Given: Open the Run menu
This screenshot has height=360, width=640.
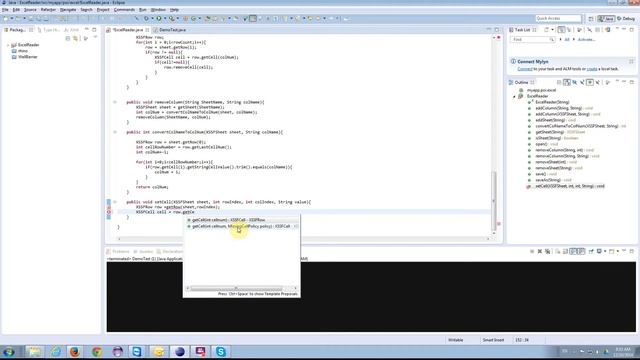Looking at the screenshot, I should [x=142, y=9].
